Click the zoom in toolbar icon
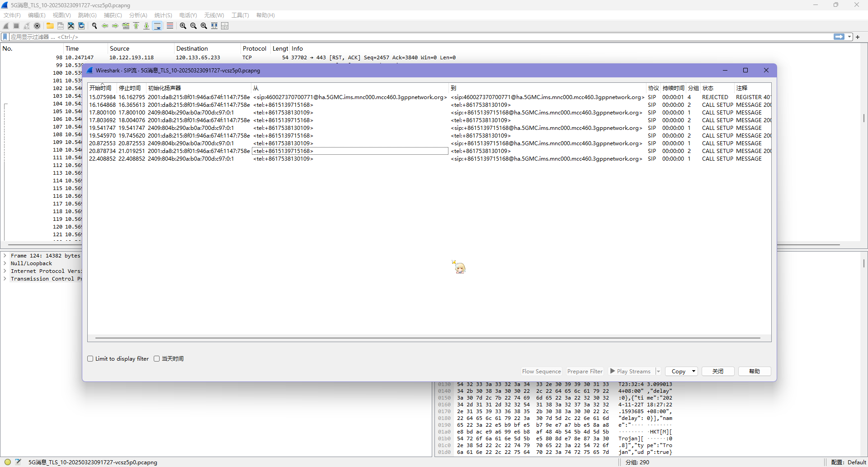Viewport: 868px width, 467px height. [x=183, y=26]
